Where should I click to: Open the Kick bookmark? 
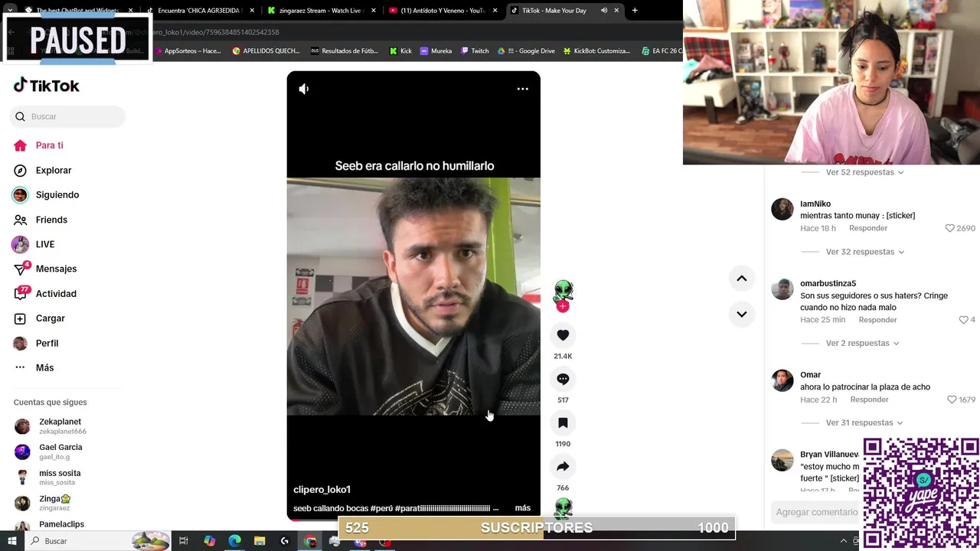[x=400, y=51]
